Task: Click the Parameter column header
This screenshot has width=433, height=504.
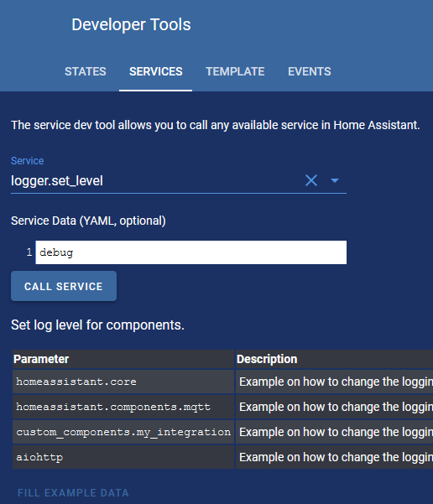Action: (123, 359)
